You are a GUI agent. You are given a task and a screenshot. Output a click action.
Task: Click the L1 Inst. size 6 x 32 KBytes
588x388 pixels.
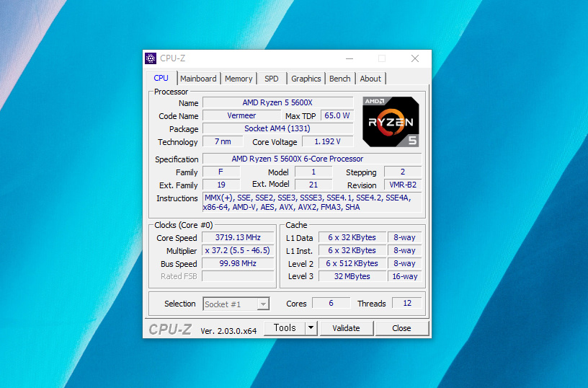(352, 250)
